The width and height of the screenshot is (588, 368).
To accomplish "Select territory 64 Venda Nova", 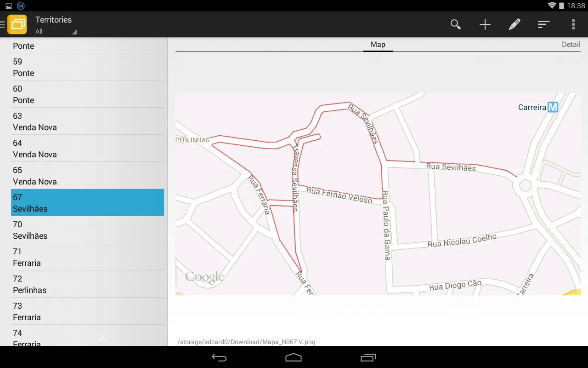I will pyautogui.click(x=87, y=149).
